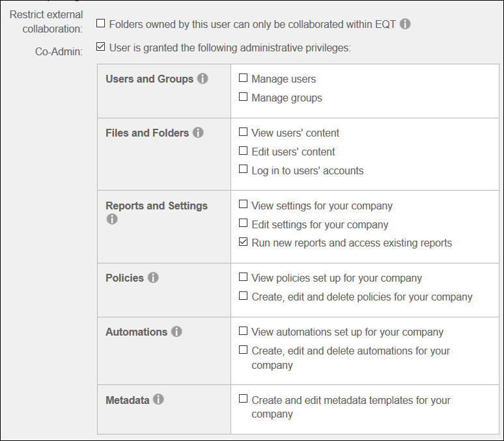The width and height of the screenshot is (504, 441).
Task: Click info icon under Reports and Settings
Action: click(x=112, y=219)
